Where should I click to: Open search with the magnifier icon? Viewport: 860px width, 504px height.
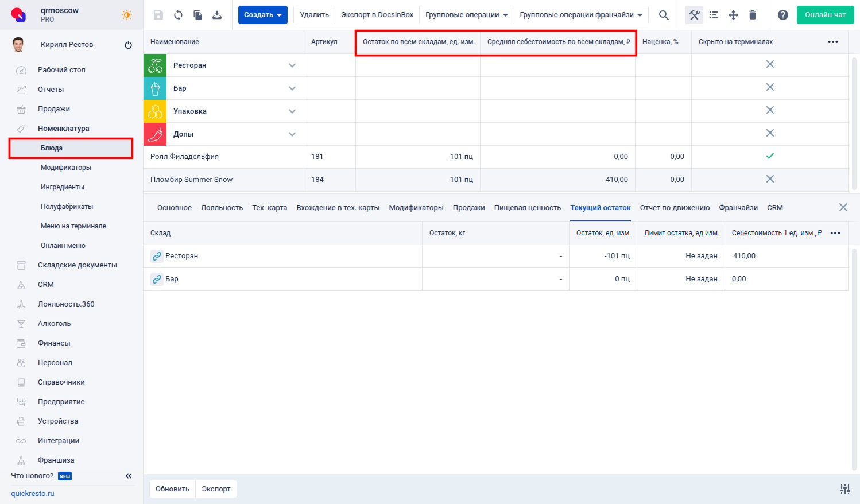click(664, 15)
